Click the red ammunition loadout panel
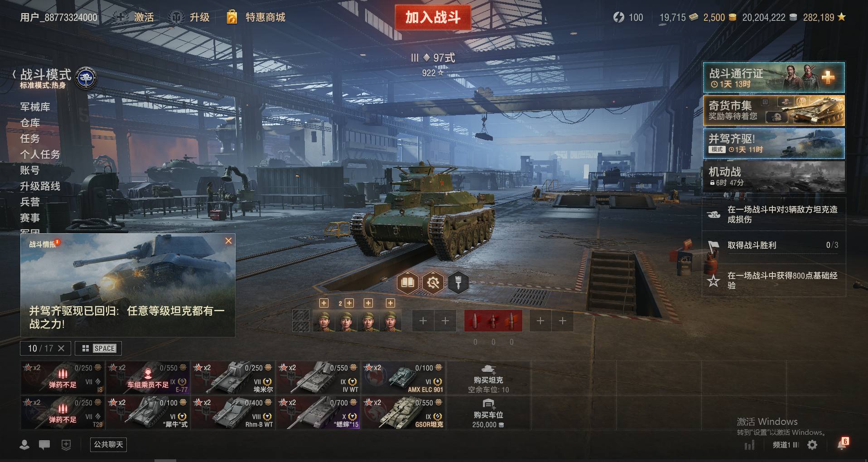 click(x=493, y=321)
